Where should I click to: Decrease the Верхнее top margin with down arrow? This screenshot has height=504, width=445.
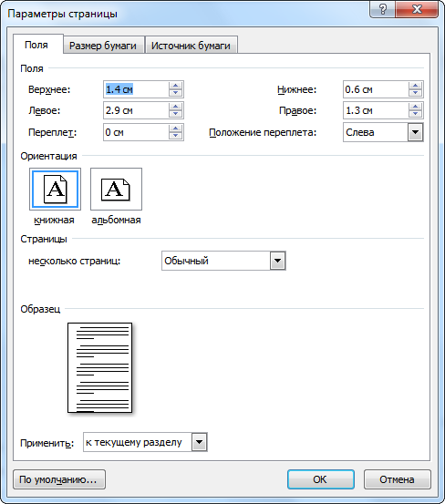[176, 93]
